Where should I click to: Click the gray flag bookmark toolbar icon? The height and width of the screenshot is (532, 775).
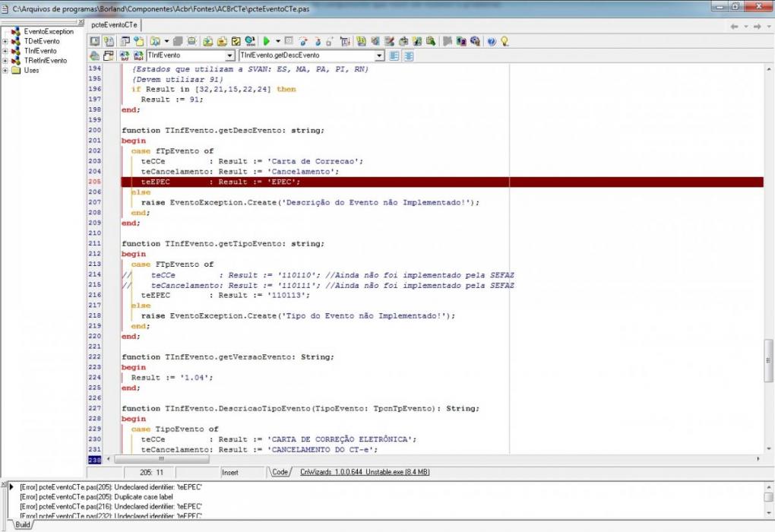(x=448, y=42)
